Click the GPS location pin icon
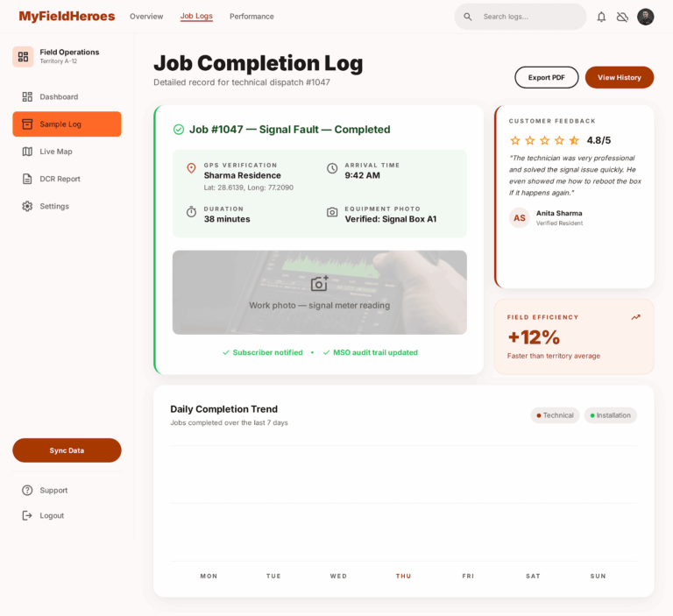673x616 pixels. coord(191,168)
